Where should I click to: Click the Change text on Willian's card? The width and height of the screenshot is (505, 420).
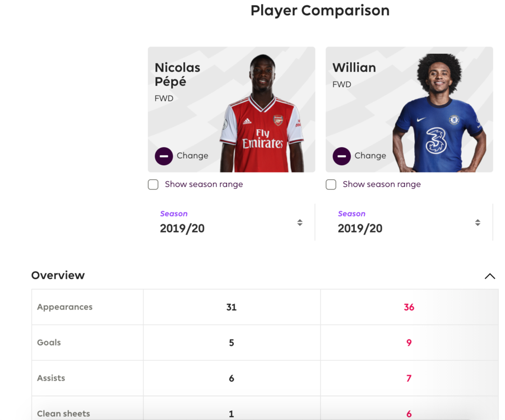point(370,156)
